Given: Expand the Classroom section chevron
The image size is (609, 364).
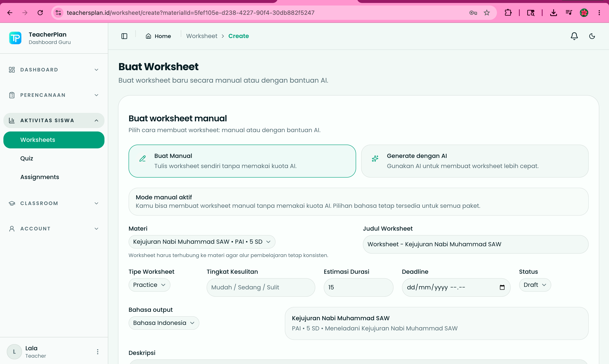Looking at the screenshot, I should point(96,203).
